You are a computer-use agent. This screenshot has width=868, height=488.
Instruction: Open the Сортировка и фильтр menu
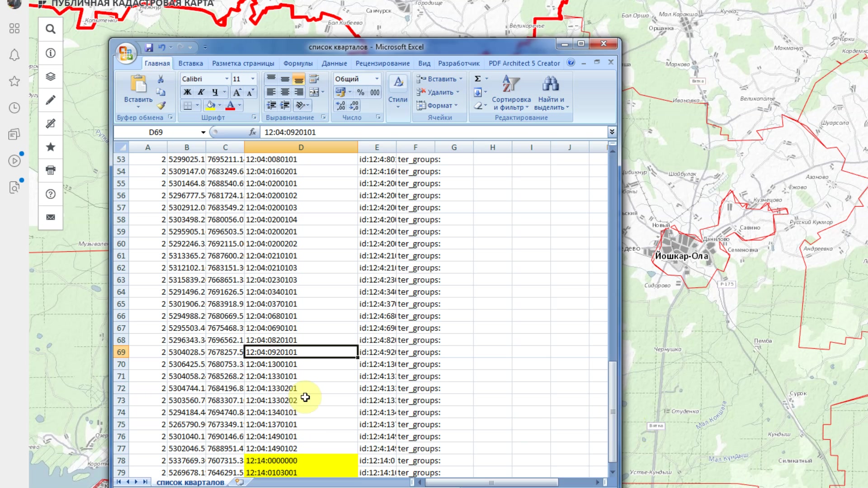pyautogui.click(x=511, y=93)
